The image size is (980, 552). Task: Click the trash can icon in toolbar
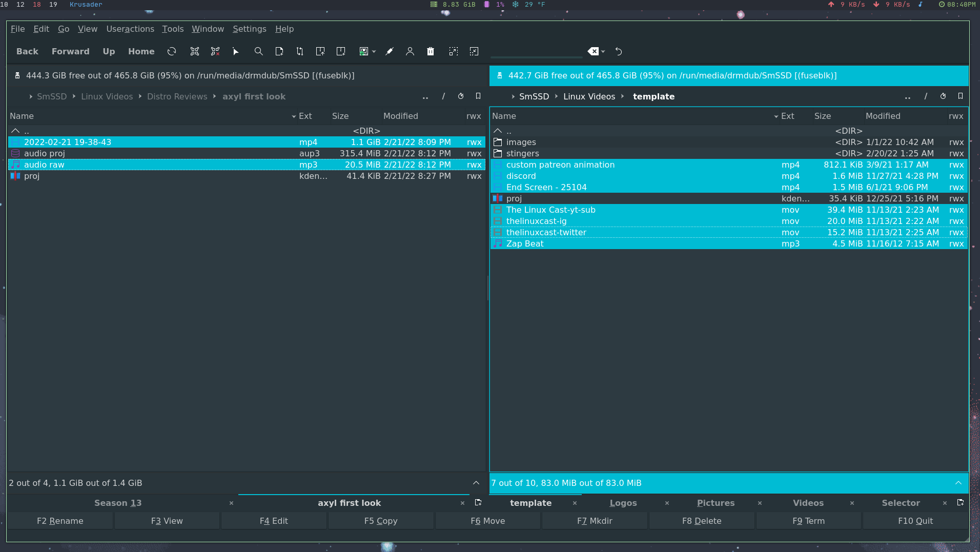coord(431,51)
